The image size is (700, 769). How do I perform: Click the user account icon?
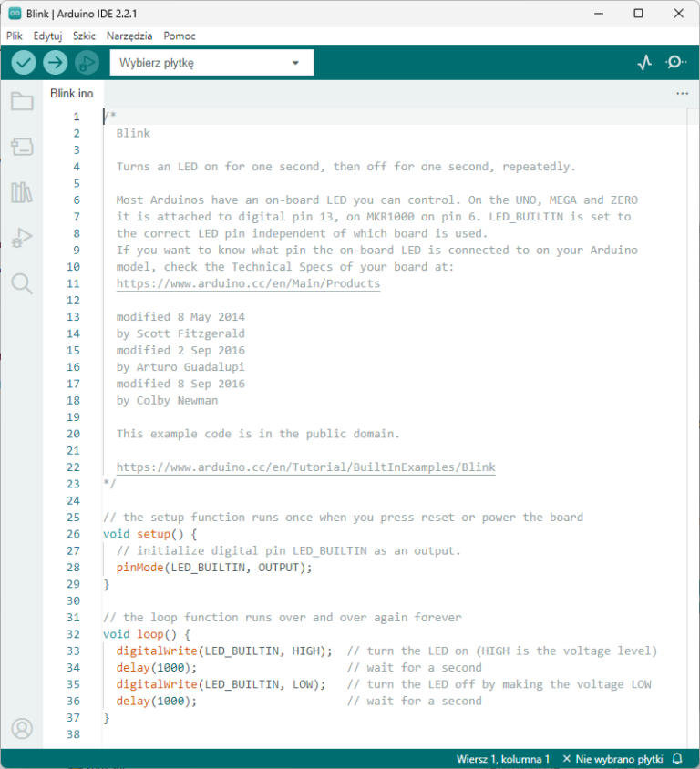click(x=22, y=728)
